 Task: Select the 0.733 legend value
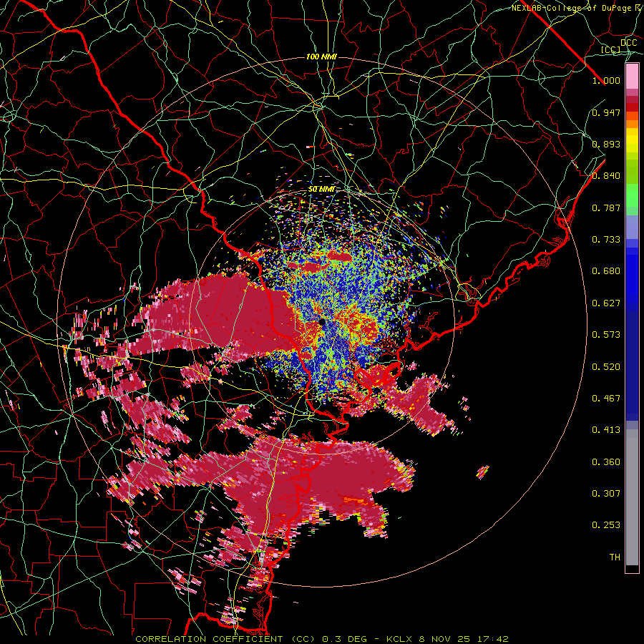pyautogui.click(x=606, y=240)
